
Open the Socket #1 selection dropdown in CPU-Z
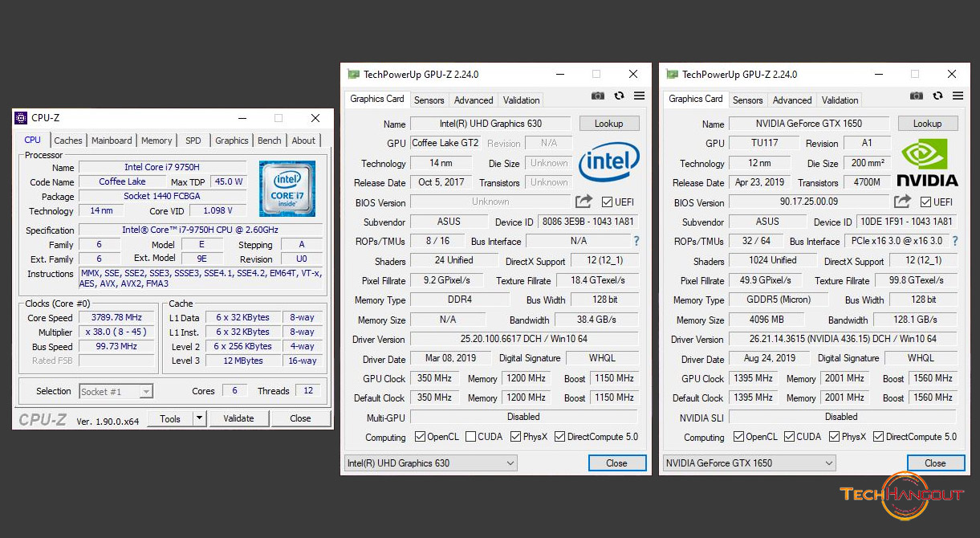pyautogui.click(x=116, y=391)
